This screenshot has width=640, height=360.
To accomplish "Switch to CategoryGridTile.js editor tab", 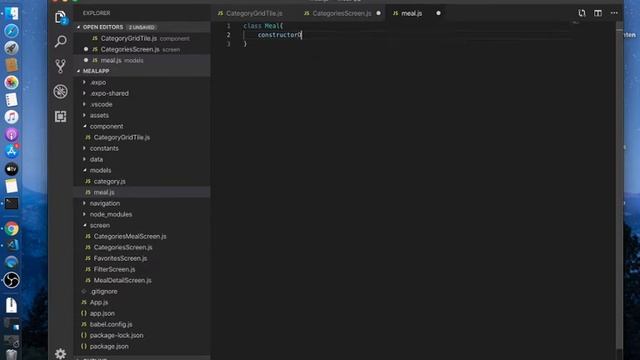I will (x=254, y=13).
